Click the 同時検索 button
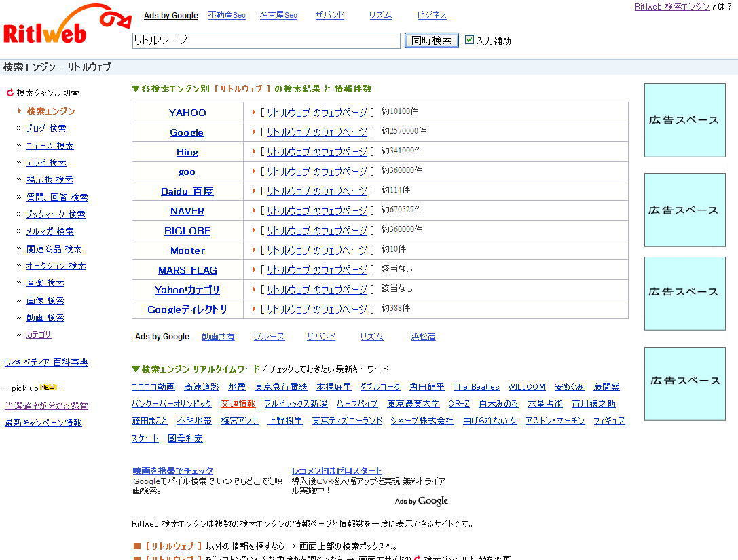 click(432, 41)
